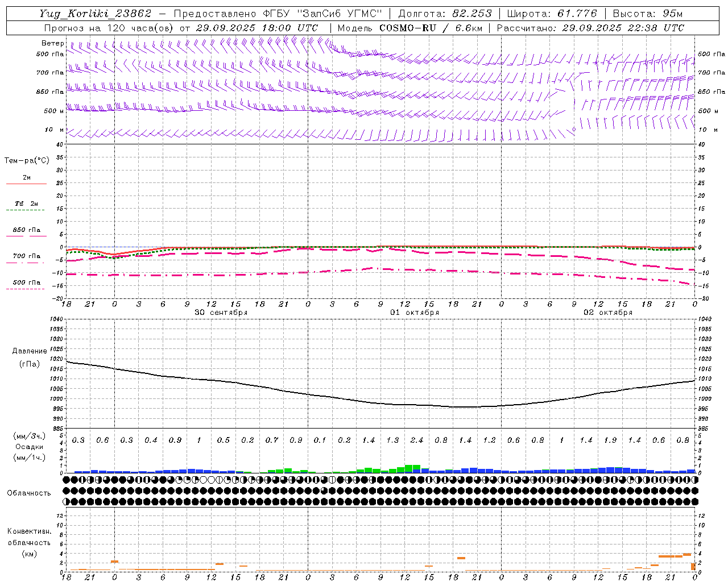
Task: Click the station title Yug_Korliki_23862
Action: [96, 14]
